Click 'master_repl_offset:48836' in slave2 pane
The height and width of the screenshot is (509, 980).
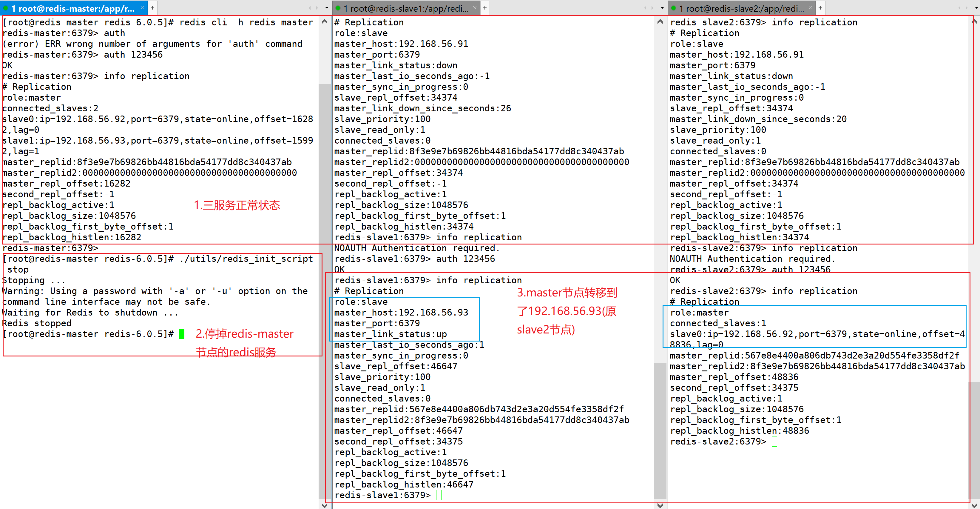point(734,377)
